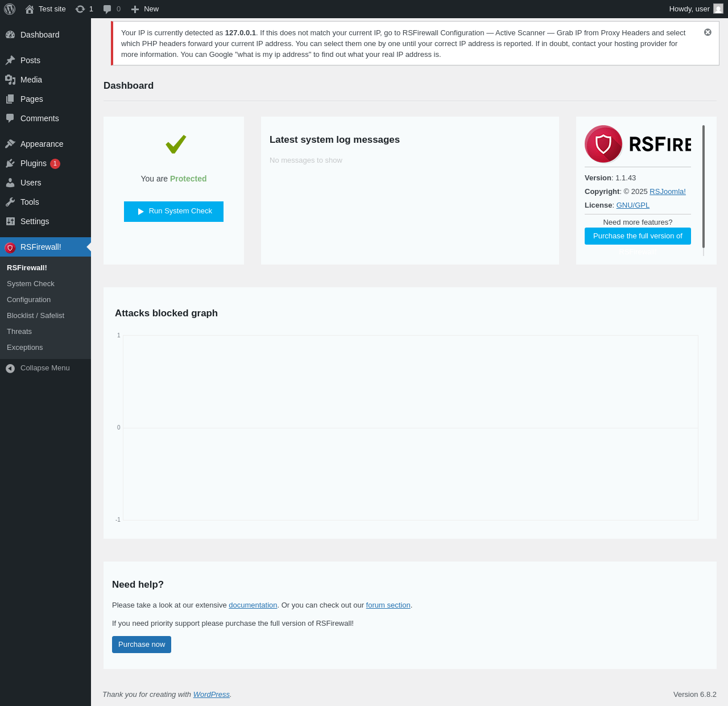The width and height of the screenshot is (728, 706).
Task: Open Media menu item
Action: 45,80
